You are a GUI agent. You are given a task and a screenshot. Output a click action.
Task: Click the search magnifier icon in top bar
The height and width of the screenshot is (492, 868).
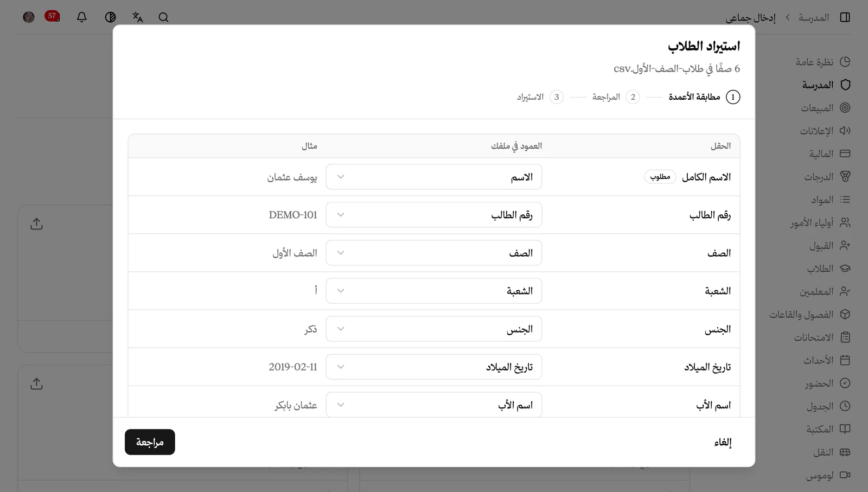[x=163, y=17]
